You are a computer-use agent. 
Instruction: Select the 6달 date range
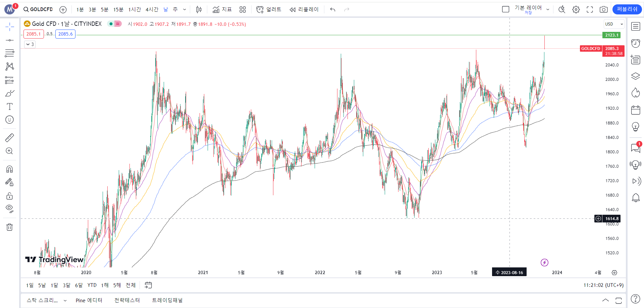79,285
